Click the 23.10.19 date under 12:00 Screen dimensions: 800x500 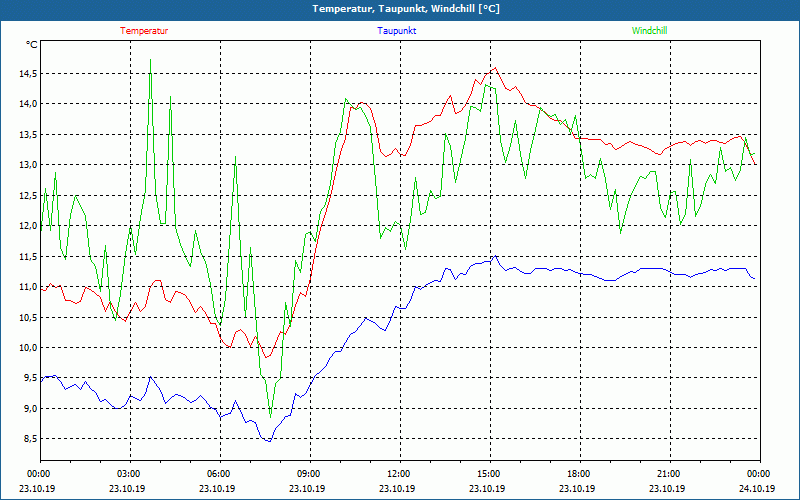tap(397, 488)
